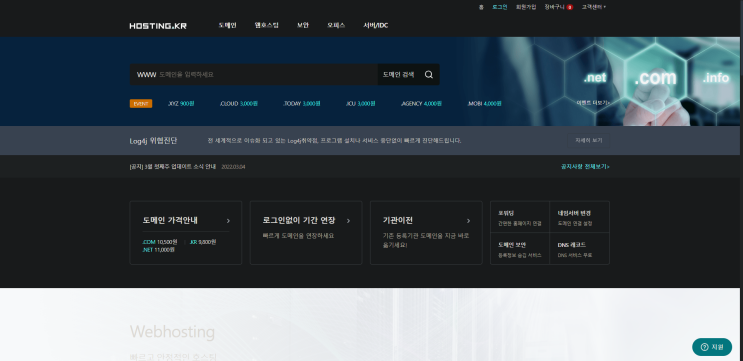
Task: Click the 도메인 가격안내 card title
Action: coord(170,220)
